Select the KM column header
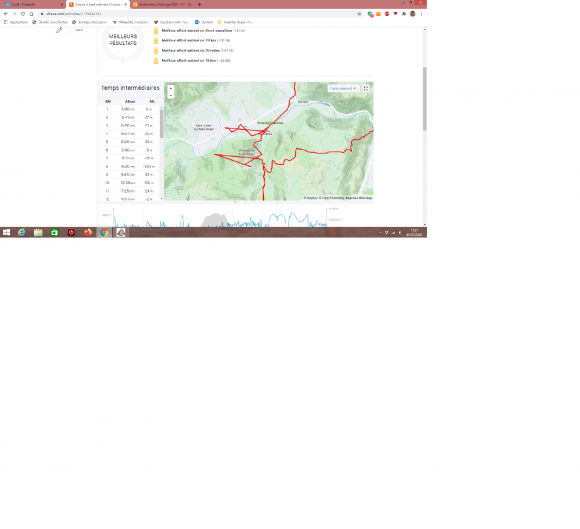This screenshot has width=580, height=529. (x=108, y=101)
